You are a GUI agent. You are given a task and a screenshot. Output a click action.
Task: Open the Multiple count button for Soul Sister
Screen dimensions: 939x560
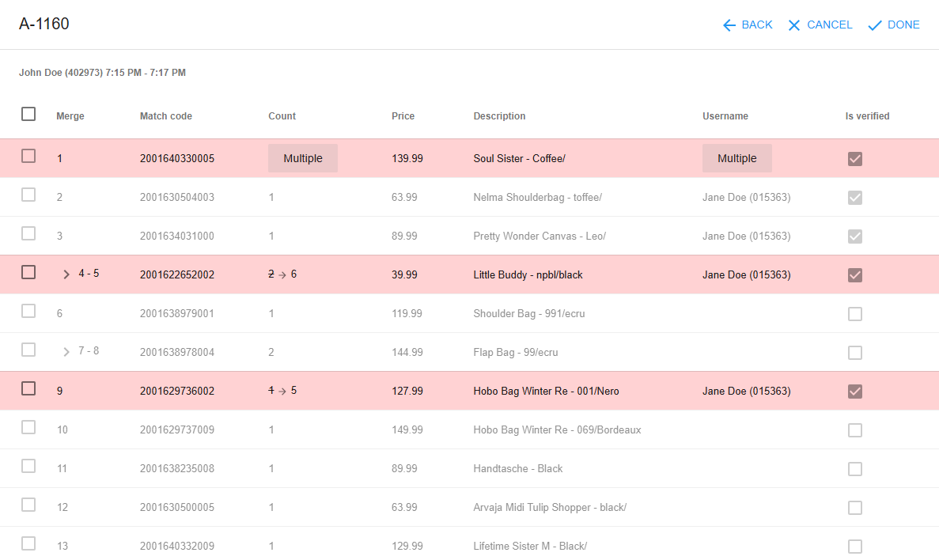tap(303, 158)
